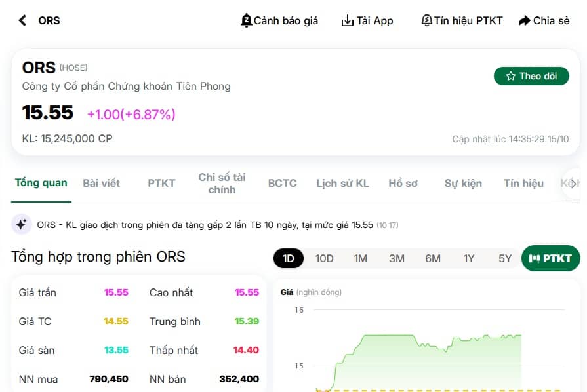Open the Tín hiệu tab

tap(523, 184)
